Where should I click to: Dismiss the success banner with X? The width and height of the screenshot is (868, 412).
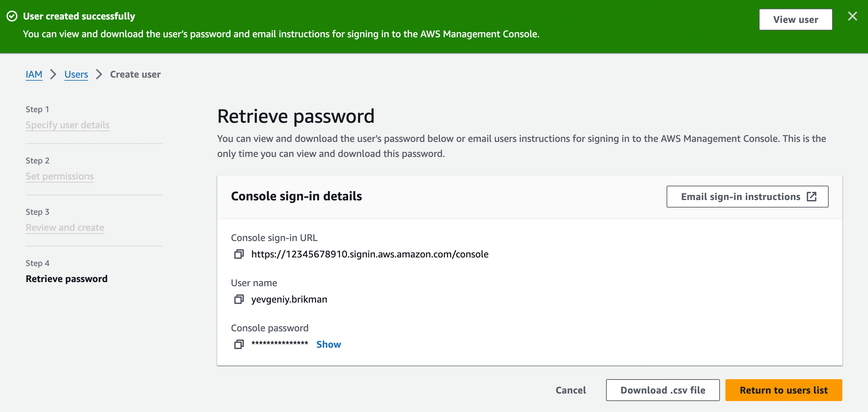coord(852,16)
